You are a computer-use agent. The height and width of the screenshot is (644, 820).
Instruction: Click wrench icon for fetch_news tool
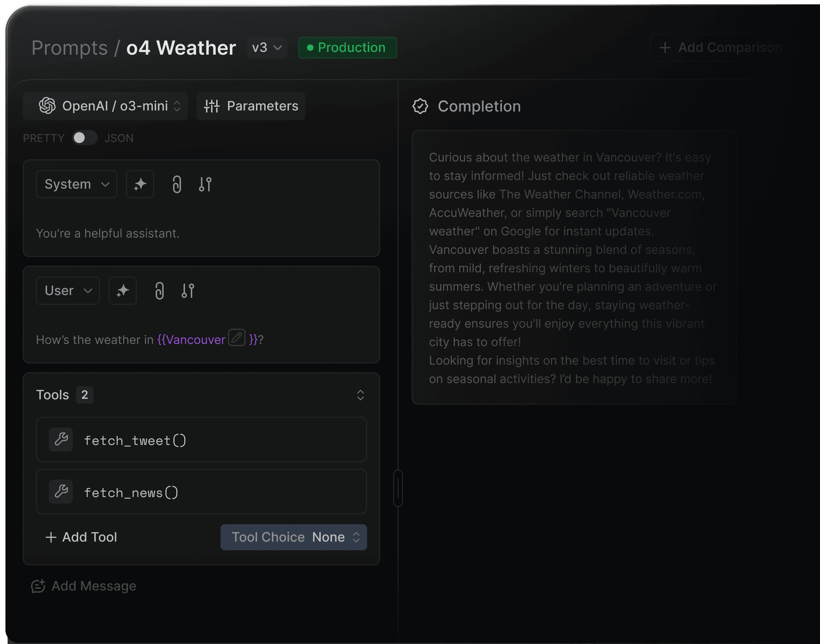[61, 492]
